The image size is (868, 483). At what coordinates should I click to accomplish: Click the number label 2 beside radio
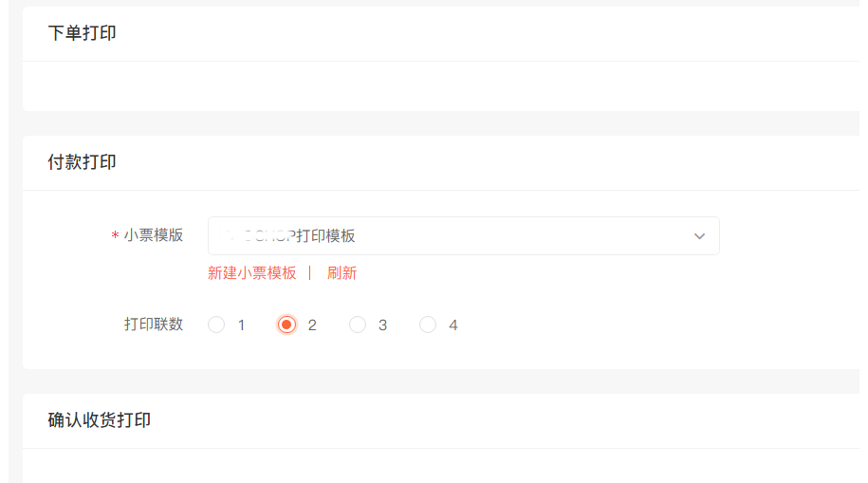coord(312,325)
